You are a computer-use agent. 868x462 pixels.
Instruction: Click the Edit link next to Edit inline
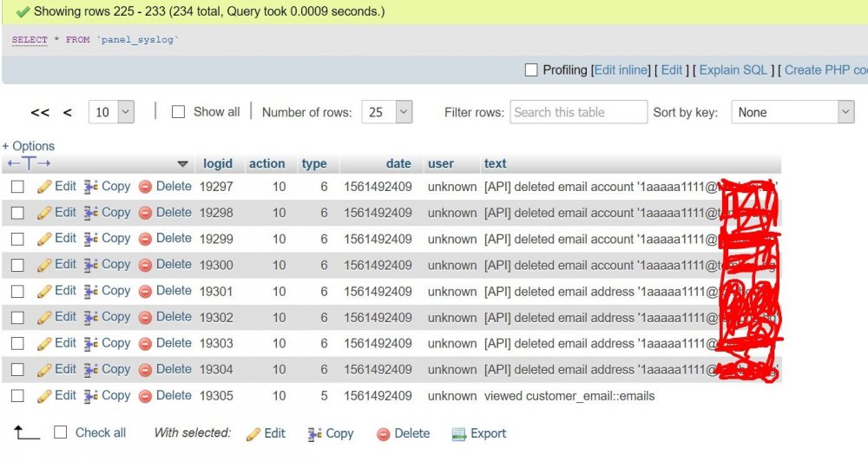coord(672,70)
